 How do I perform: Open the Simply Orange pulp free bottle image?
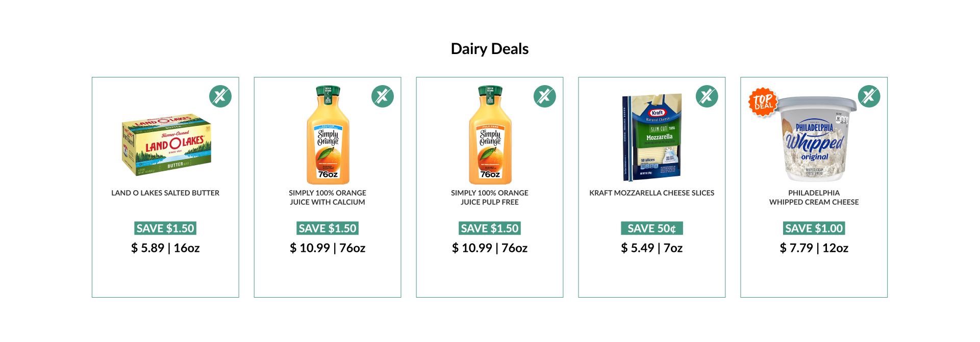coord(490,135)
